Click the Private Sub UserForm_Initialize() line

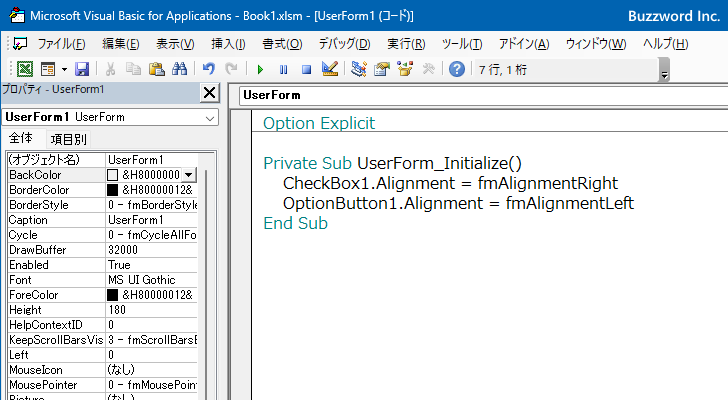tap(392, 163)
